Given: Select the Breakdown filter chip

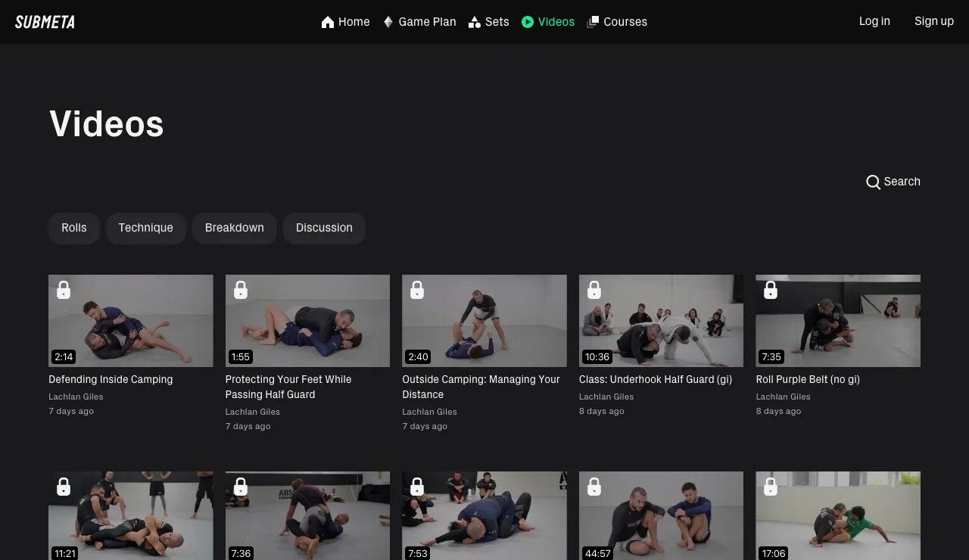Looking at the screenshot, I should pos(235,228).
